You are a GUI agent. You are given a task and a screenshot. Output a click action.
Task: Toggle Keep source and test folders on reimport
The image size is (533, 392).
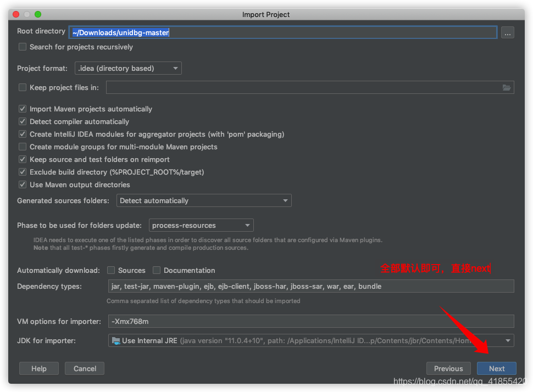click(x=23, y=159)
